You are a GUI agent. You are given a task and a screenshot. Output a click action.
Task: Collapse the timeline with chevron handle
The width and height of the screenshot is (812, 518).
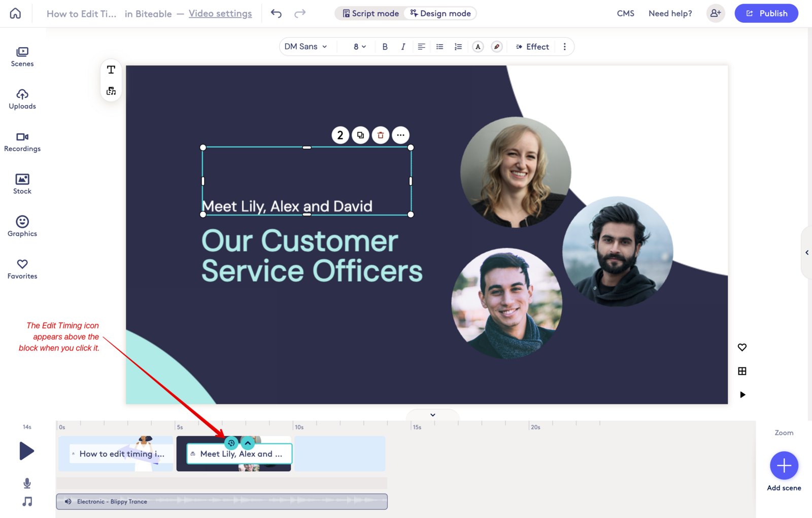pyautogui.click(x=433, y=415)
